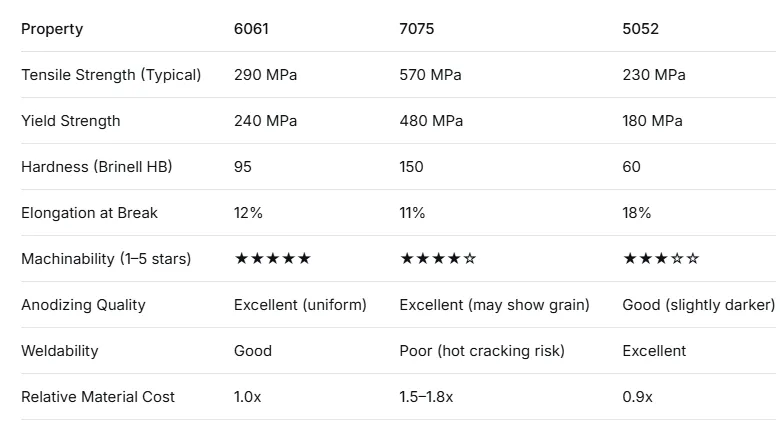Screen dimensions: 782x422
Task: Select the 6061 column header
Action: click(251, 29)
